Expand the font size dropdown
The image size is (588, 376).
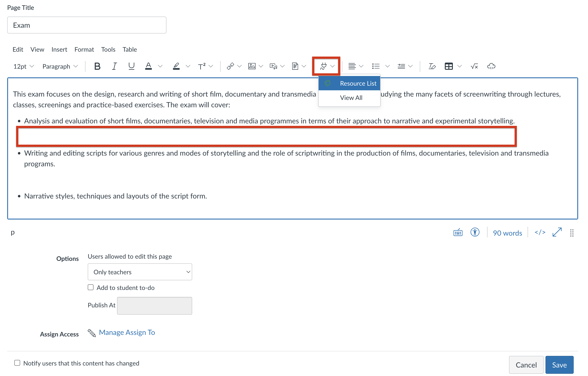23,66
